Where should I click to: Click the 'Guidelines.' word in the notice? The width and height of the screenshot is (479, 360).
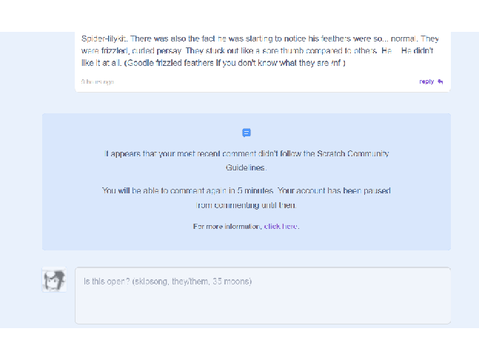coord(246,168)
